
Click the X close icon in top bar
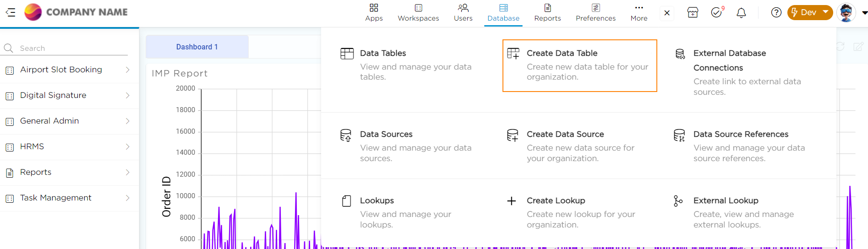(x=667, y=13)
